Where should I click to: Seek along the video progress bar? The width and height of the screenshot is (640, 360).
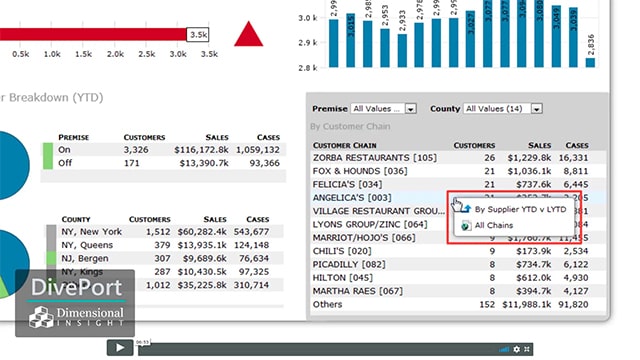(318, 349)
